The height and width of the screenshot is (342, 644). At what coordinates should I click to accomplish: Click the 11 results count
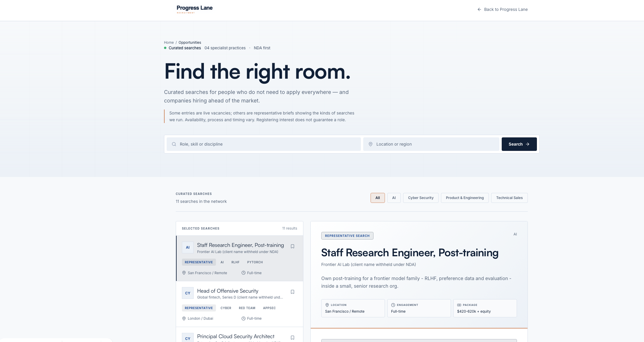290,228
